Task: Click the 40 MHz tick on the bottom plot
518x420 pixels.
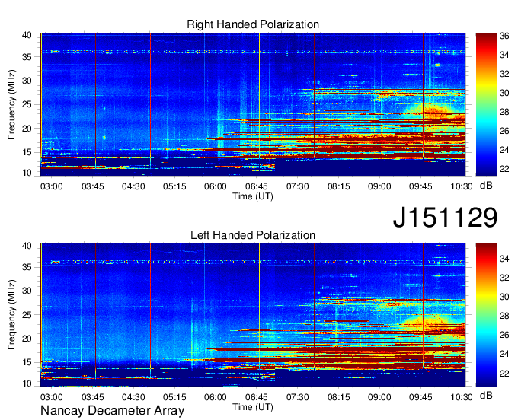Action: coord(27,246)
